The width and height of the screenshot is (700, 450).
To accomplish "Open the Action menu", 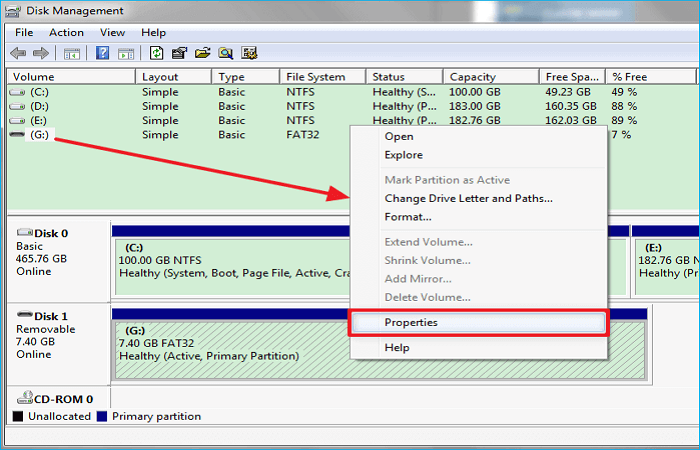I will [x=66, y=33].
